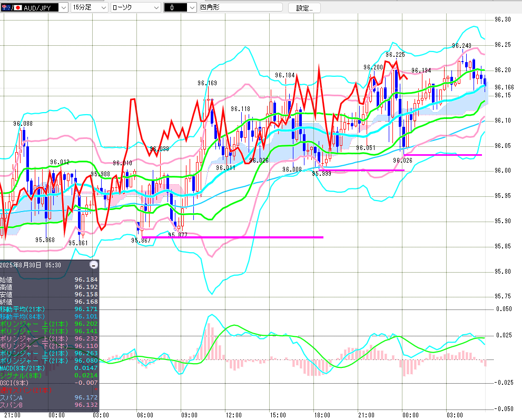Select the 高値 row in info panel
Viewport: 522px width, 420px height.
coord(50,287)
